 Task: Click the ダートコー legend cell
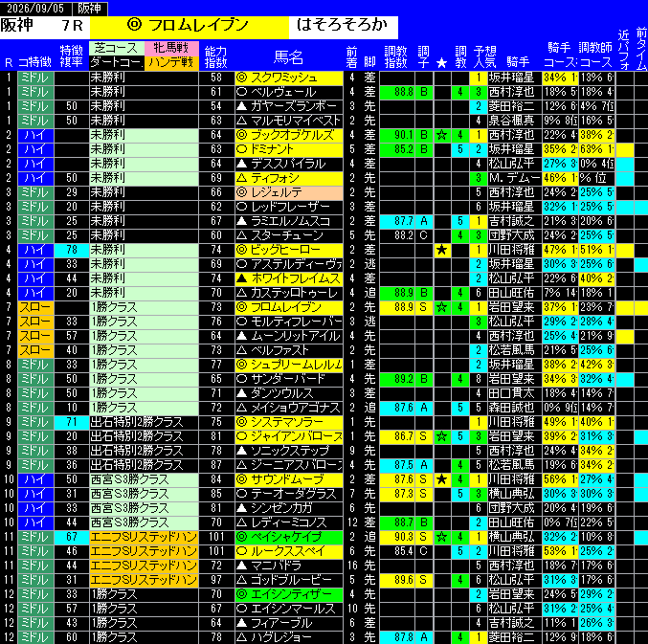(x=117, y=63)
